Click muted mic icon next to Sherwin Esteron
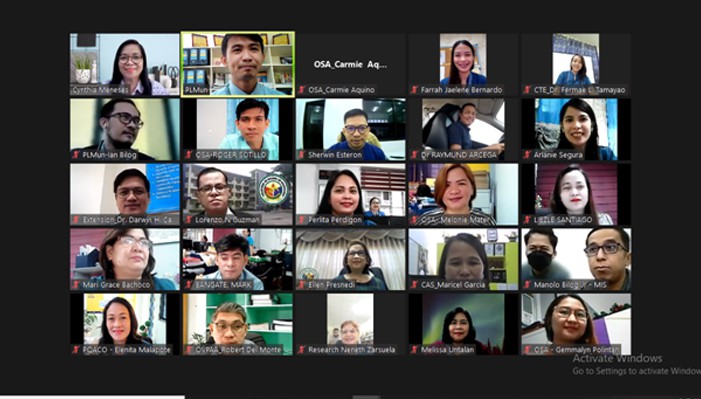Image resolution: width=701 pixels, height=399 pixels. 302,155
